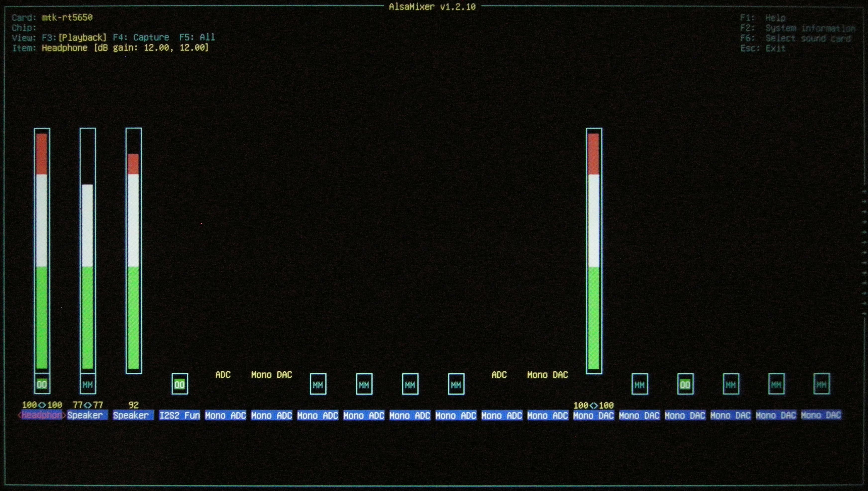This screenshot has width=868, height=491.
Task: Select the Mono DAC label under 100<>100
Action: [594, 415]
